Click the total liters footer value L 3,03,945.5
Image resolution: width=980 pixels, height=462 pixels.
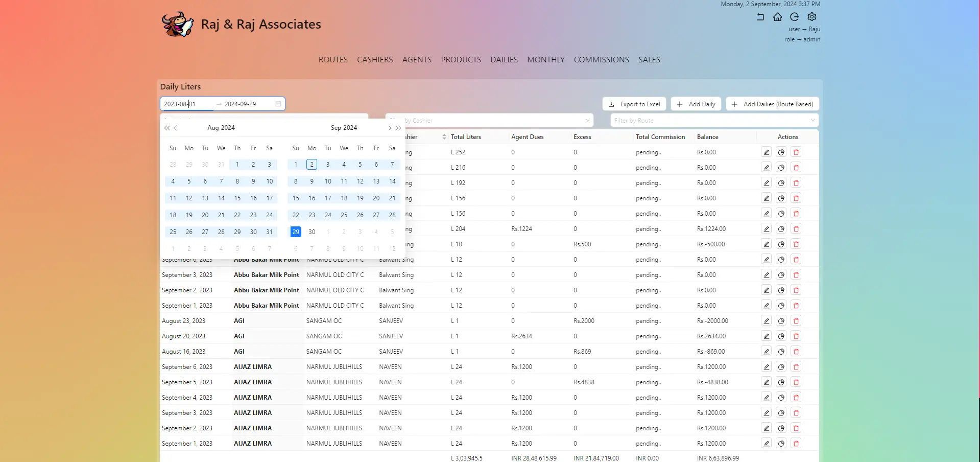[467, 458]
